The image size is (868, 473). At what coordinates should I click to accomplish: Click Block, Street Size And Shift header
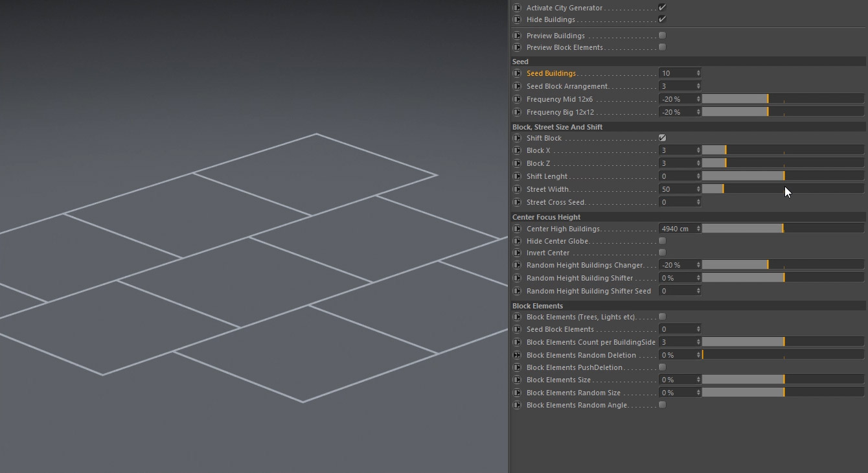(689, 127)
